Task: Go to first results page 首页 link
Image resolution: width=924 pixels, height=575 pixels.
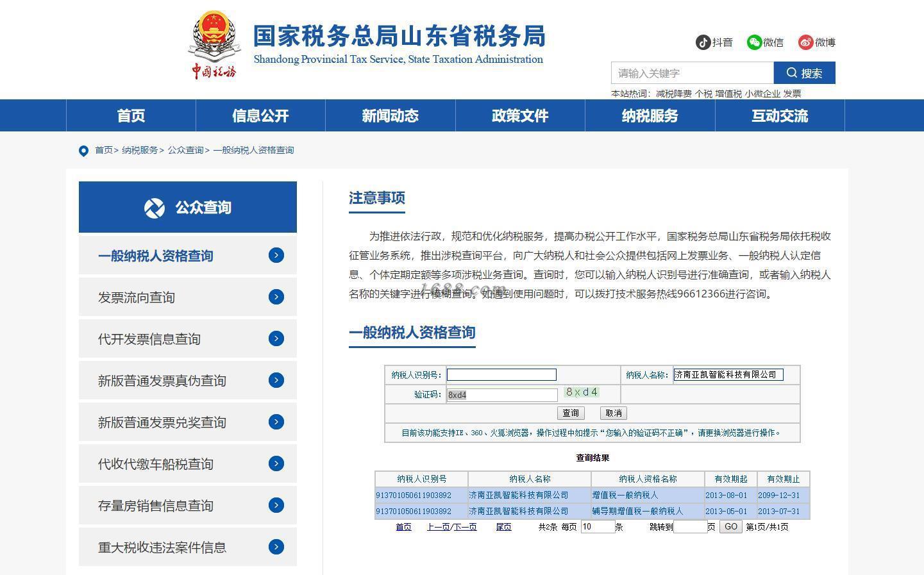Action: click(403, 527)
